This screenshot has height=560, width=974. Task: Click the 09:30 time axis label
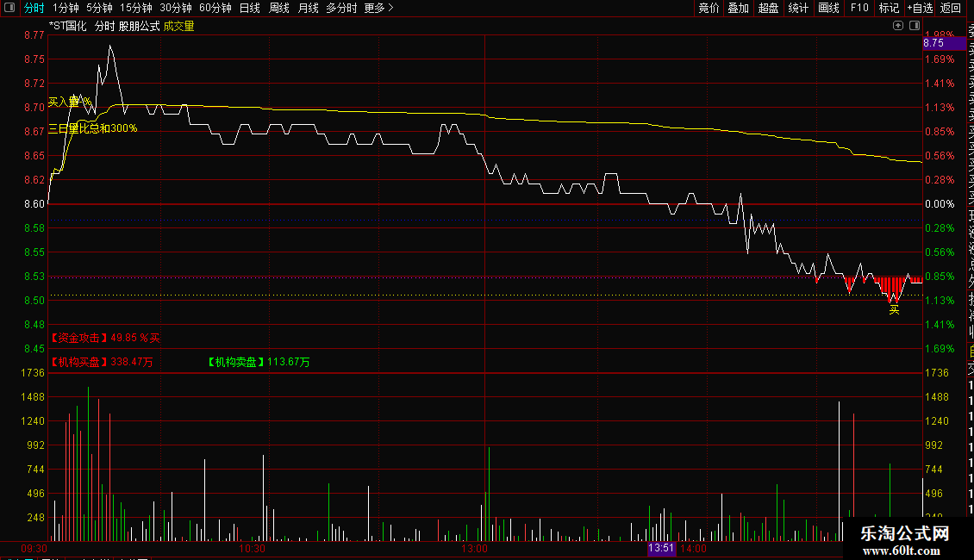34,549
